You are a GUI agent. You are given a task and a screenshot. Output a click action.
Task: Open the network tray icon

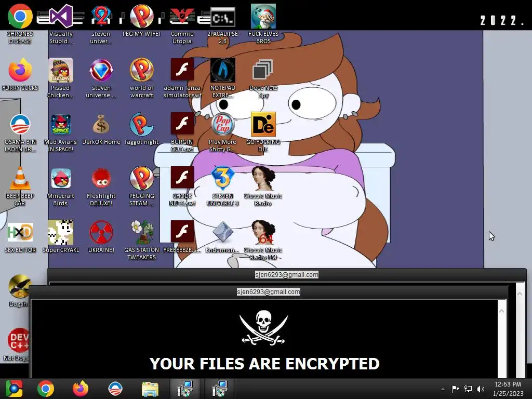point(468,389)
